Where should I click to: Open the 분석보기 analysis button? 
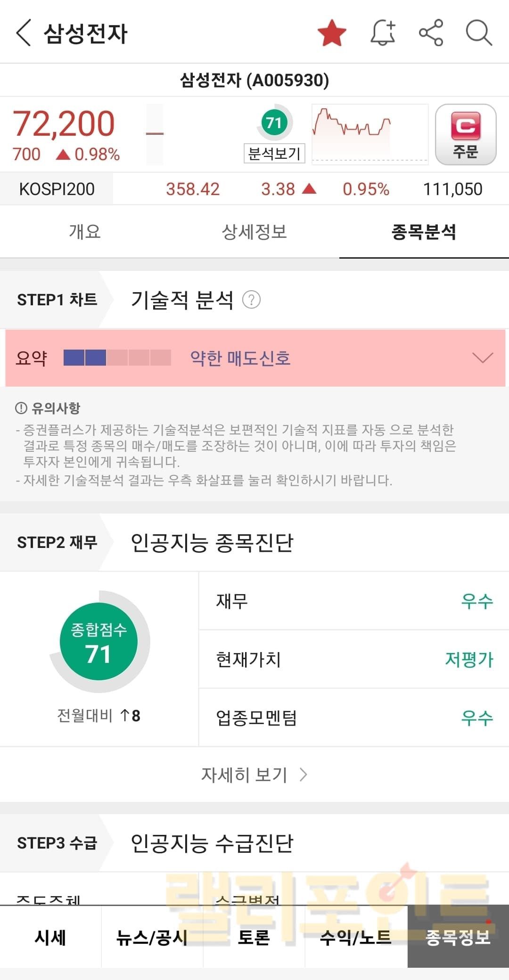point(274,154)
